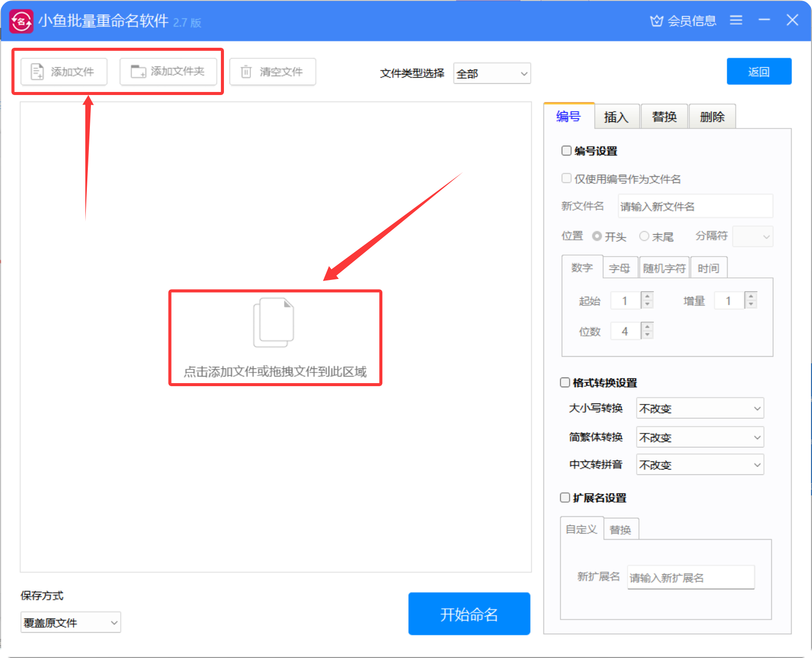This screenshot has width=812, height=658.
Task: Enable extension settings (扩展名设置) checkbox
Action: pyautogui.click(x=565, y=498)
